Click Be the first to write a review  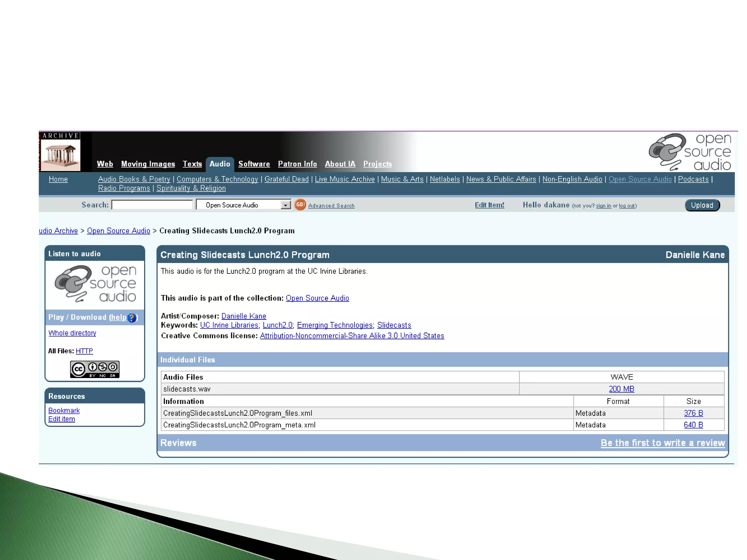(x=662, y=443)
